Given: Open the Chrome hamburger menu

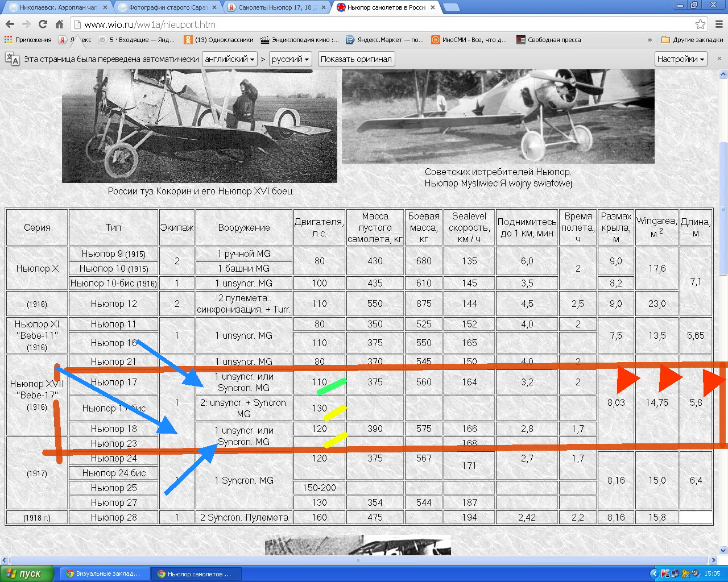Looking at the screenshot, I should pyautogui.click(x=718, y=24).
